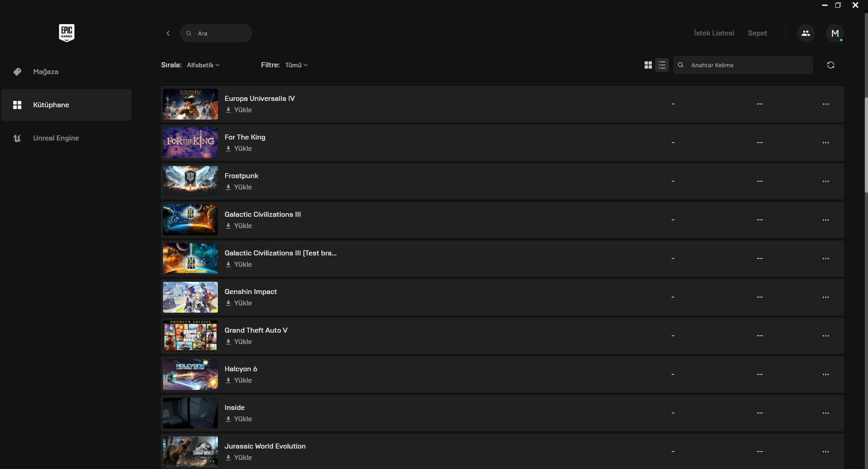Viewport: 868px width, 469px height.
Task: Click Yükle for Inside
Action: 239,419
